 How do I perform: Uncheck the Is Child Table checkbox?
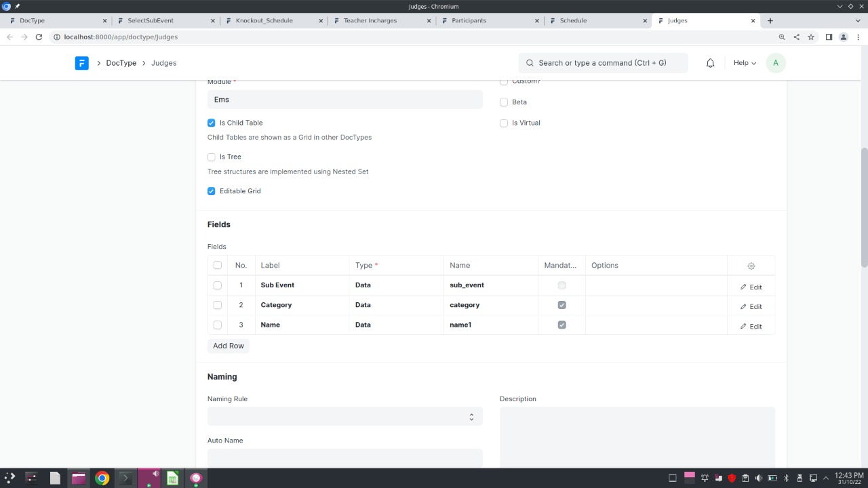212,123
